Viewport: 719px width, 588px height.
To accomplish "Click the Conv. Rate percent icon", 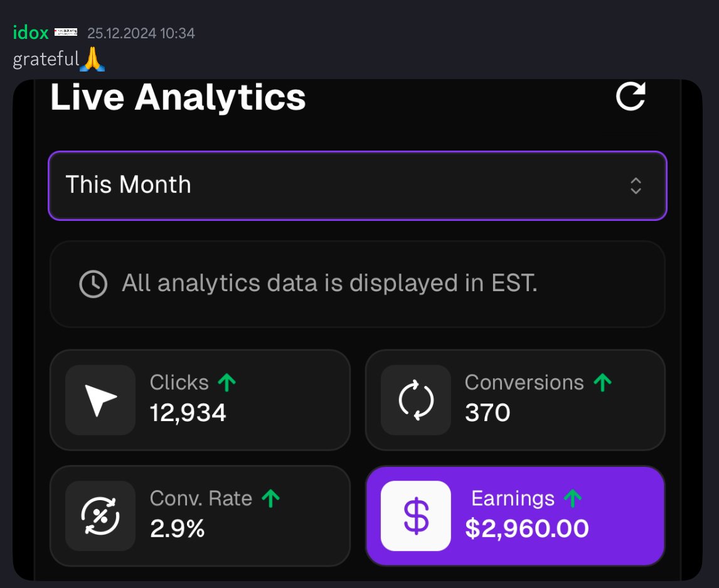I will pyautogui.click(x=100, y=516).
